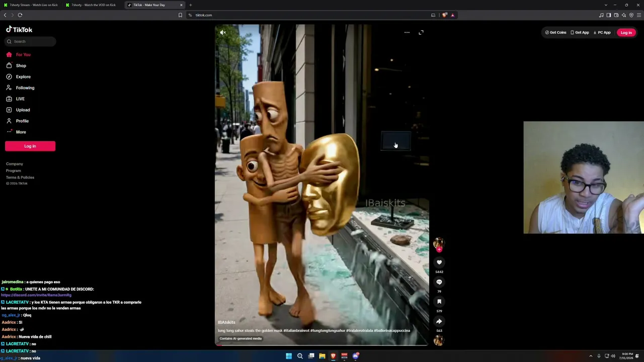Unmute the TikTok video sound

223,33
